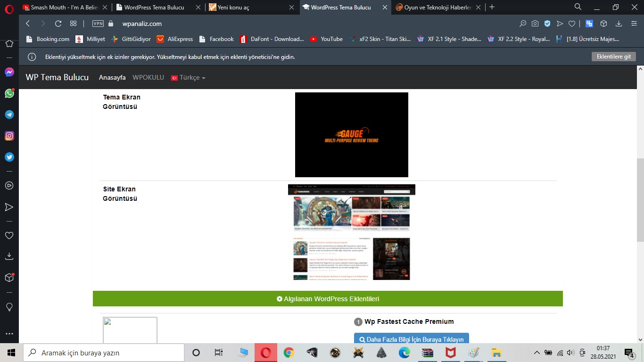
Task: Open the Türkçe language dropdown
Action: (x=188, y=77)
